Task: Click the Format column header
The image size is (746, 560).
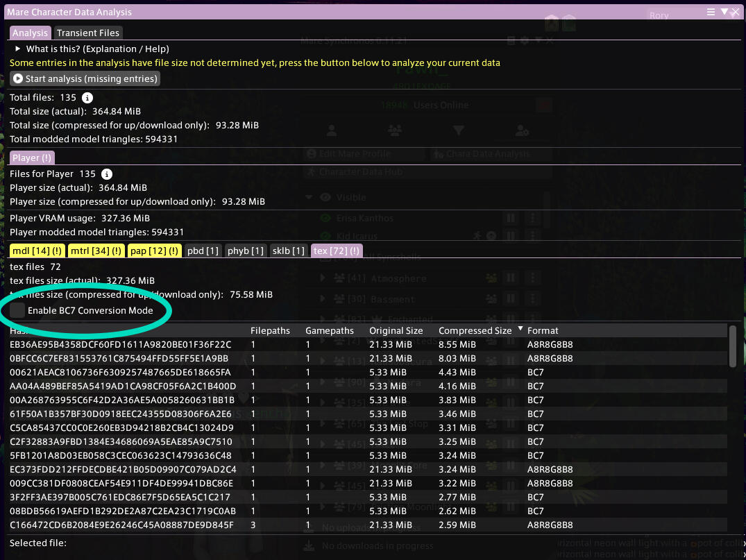Action: point(543,331)
